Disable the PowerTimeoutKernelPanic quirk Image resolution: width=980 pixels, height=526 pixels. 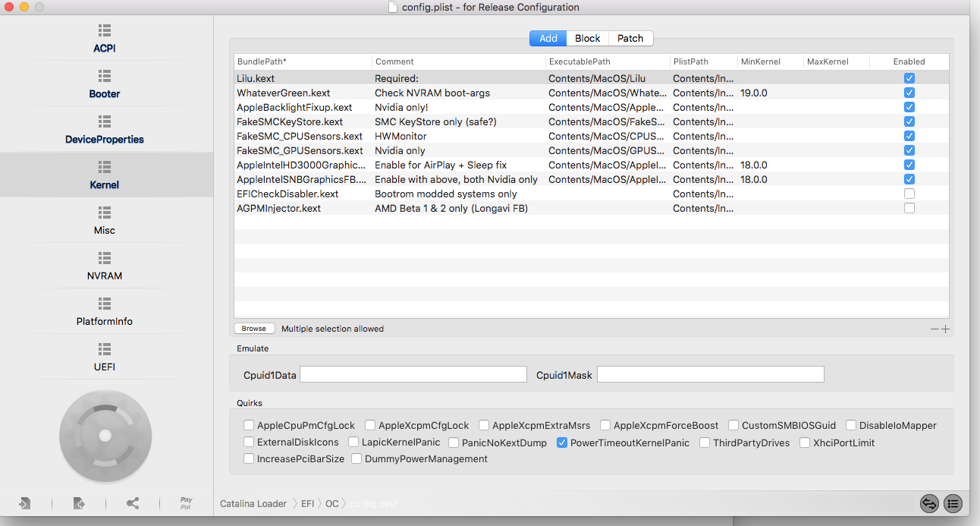coord(562,443)
